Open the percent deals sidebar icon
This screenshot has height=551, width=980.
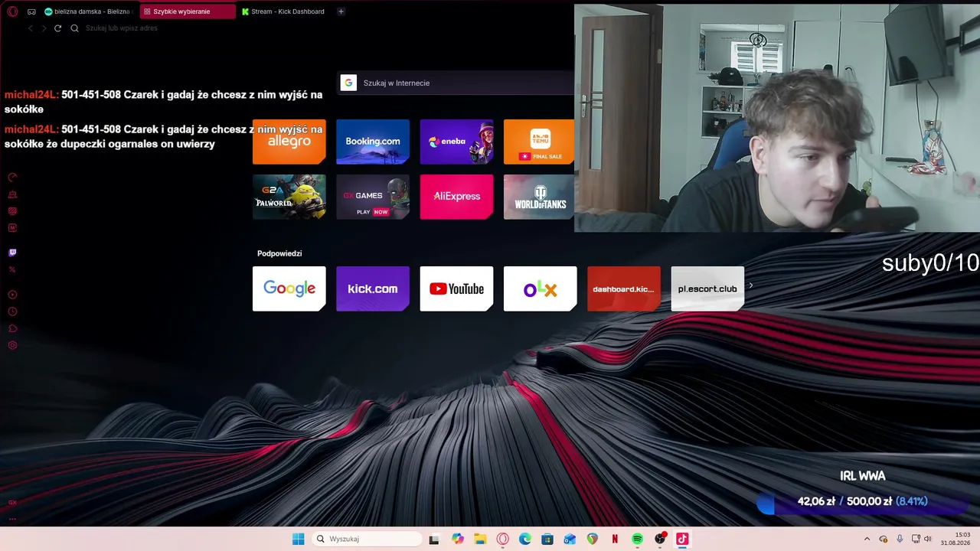[12, 269]
